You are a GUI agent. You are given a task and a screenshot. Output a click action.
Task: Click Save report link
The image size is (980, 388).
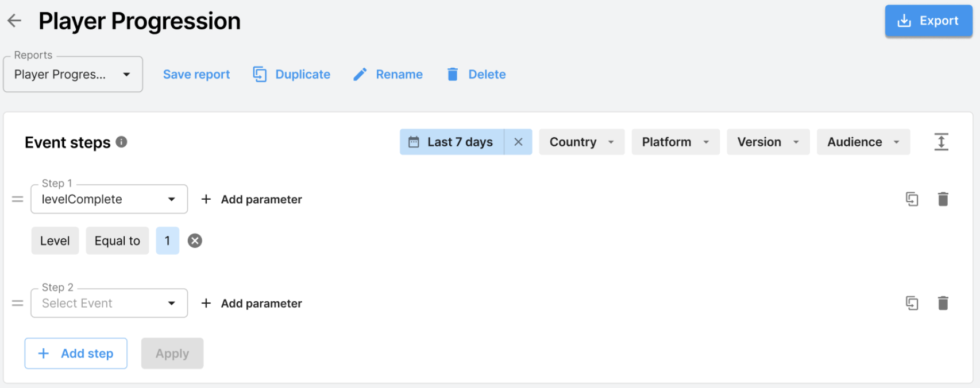pyautogui.click(x=196, y=75)
